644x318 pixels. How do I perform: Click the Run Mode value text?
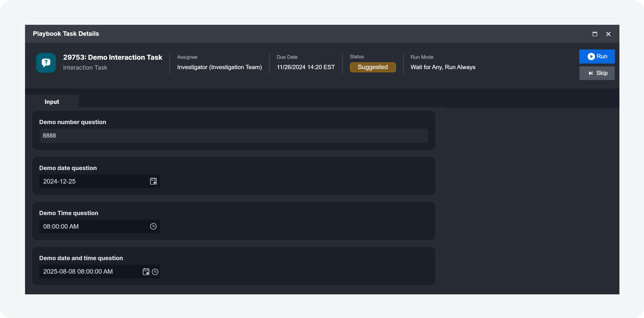point(443,67)
